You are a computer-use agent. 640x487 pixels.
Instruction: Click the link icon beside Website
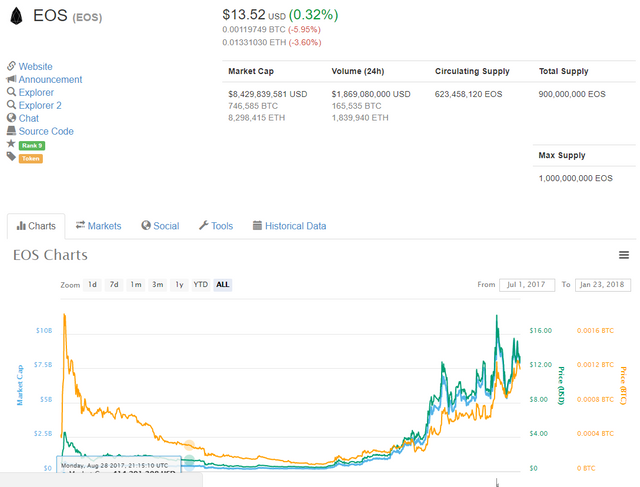coord(11,66)
